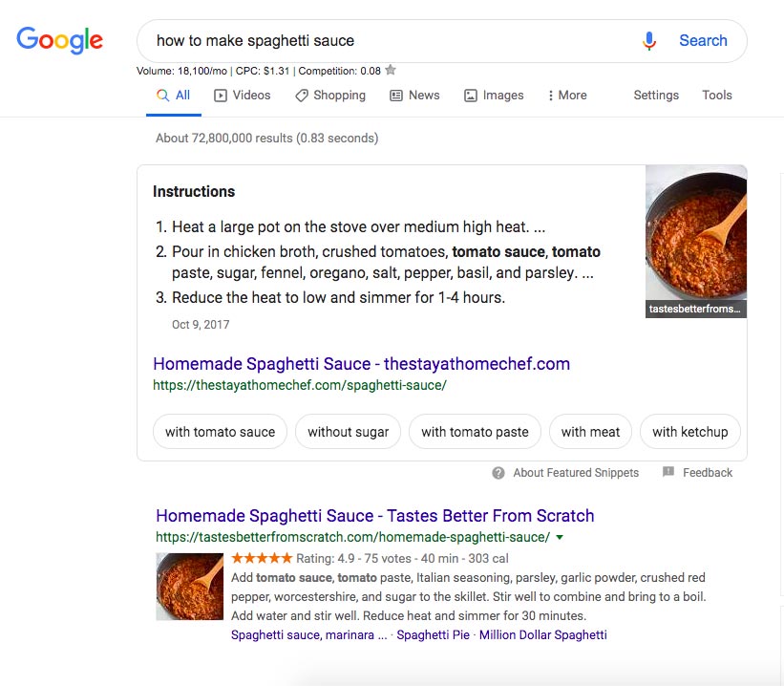Image resolution: width=784 pixels, height=686 pixels.
Task: Star the keyword volume favorite icon
Action: point(391,70)
